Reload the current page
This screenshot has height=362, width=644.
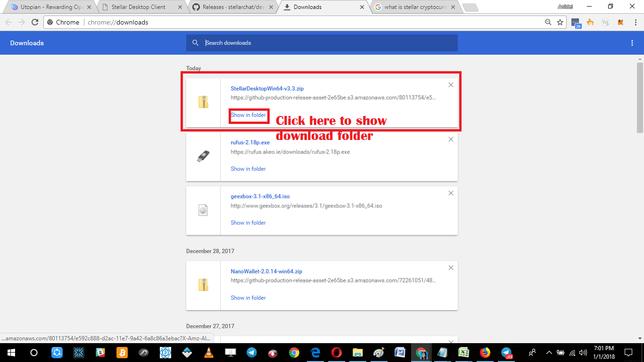point(34,22)
